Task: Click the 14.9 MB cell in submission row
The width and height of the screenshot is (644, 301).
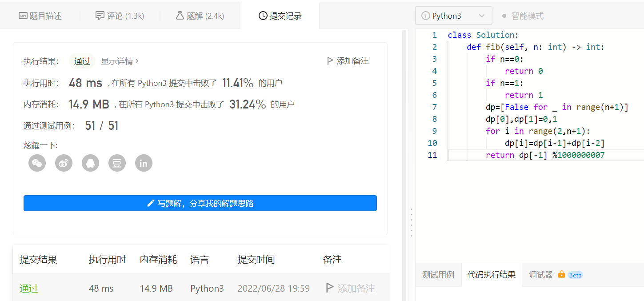Action: click(156, 288)
